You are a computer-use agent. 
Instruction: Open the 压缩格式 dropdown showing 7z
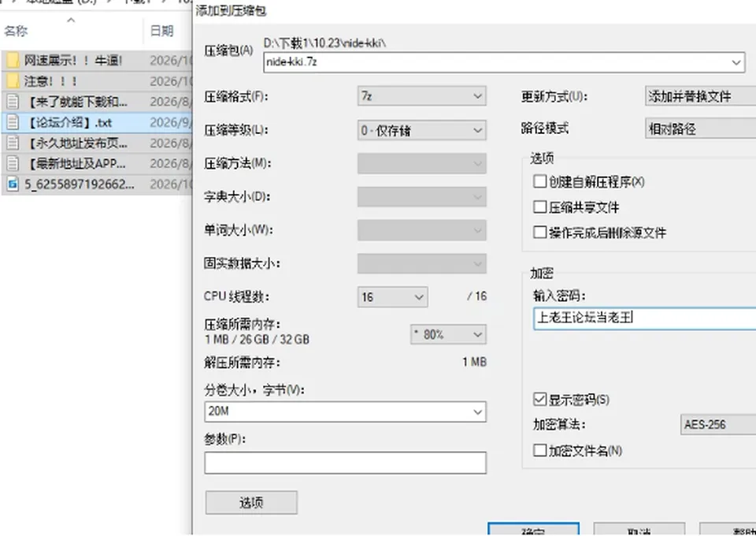(422, 96)
